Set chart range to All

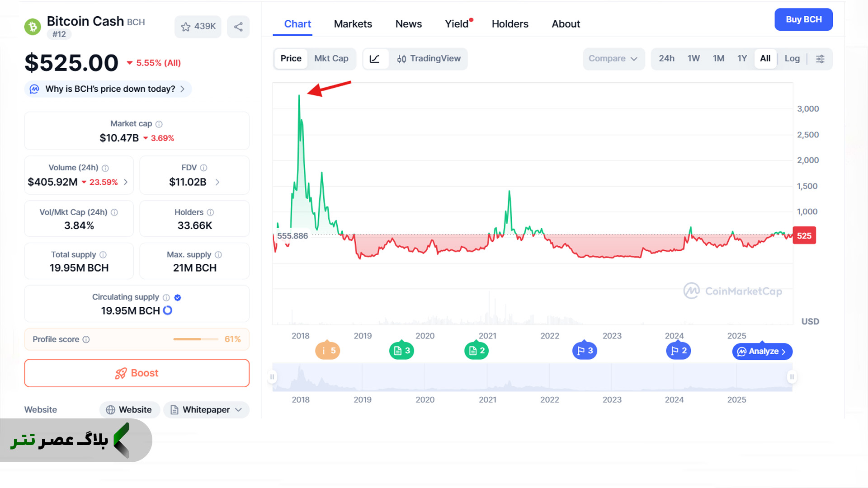(x=765, y=59)
